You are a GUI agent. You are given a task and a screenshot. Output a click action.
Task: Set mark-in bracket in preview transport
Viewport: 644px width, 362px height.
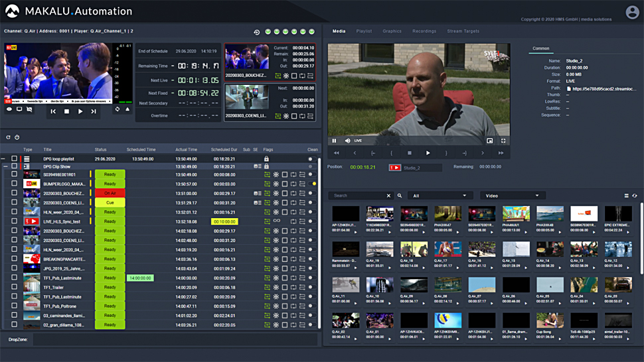(392, 153)
